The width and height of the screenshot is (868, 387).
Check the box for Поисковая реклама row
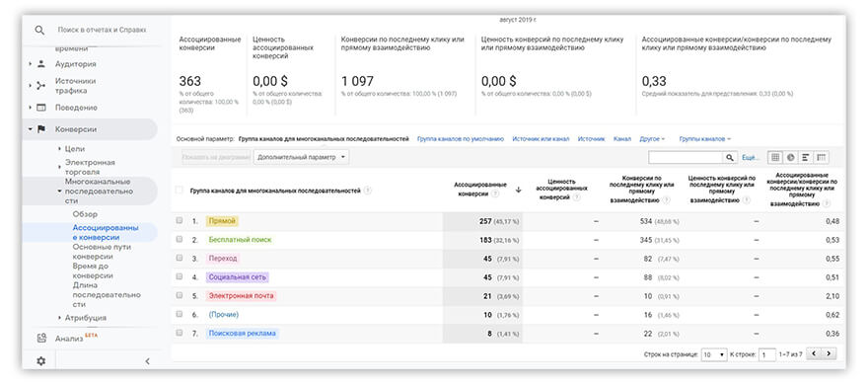click(179, 333)
